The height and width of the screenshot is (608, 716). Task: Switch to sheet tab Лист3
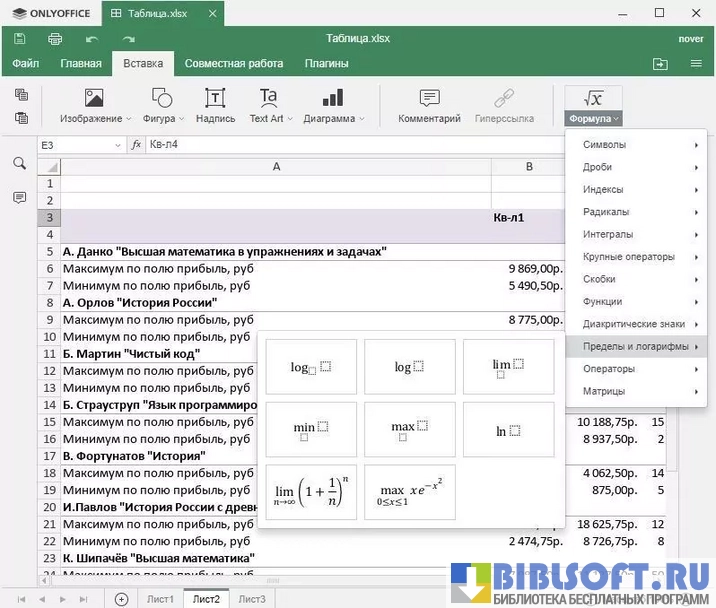(x=252, y=599)
